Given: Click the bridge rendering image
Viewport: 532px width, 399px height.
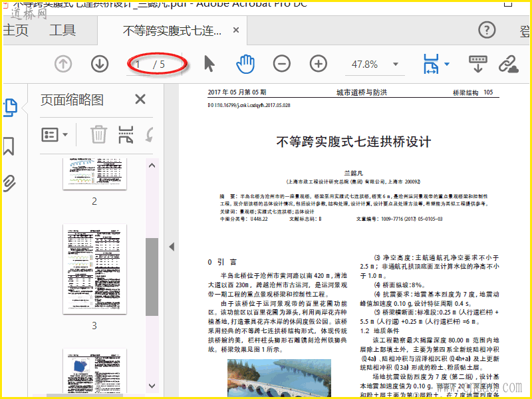Looking at the screenshot, I should click(x=279, y=378).
